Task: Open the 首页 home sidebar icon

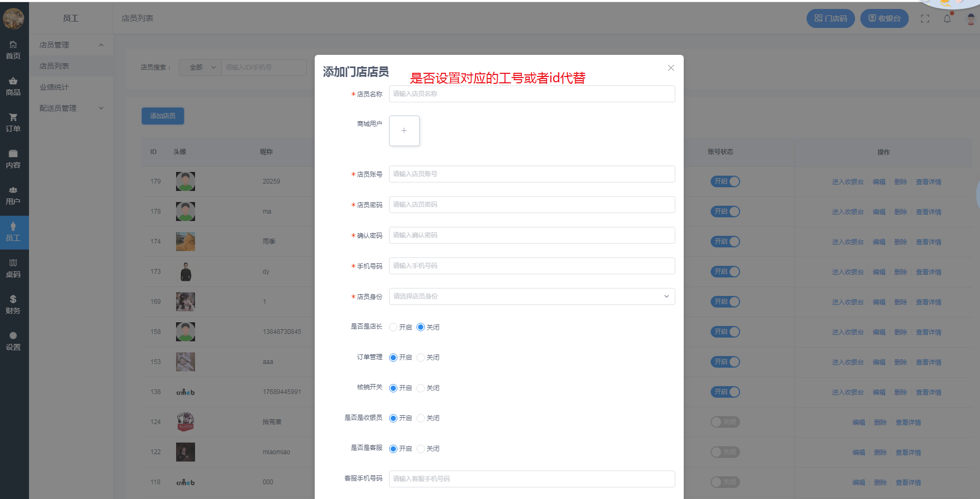Action: [13, 50]
